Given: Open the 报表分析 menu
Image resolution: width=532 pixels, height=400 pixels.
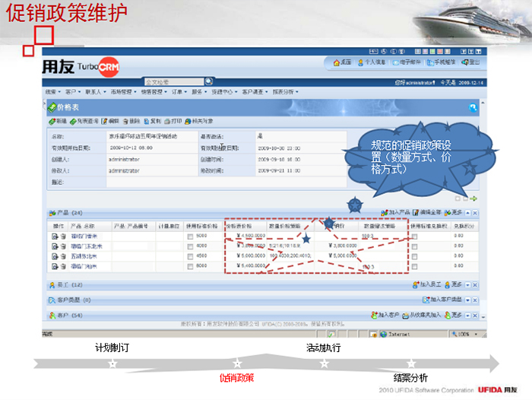Looking at the screenshot, I should [285, 92].
